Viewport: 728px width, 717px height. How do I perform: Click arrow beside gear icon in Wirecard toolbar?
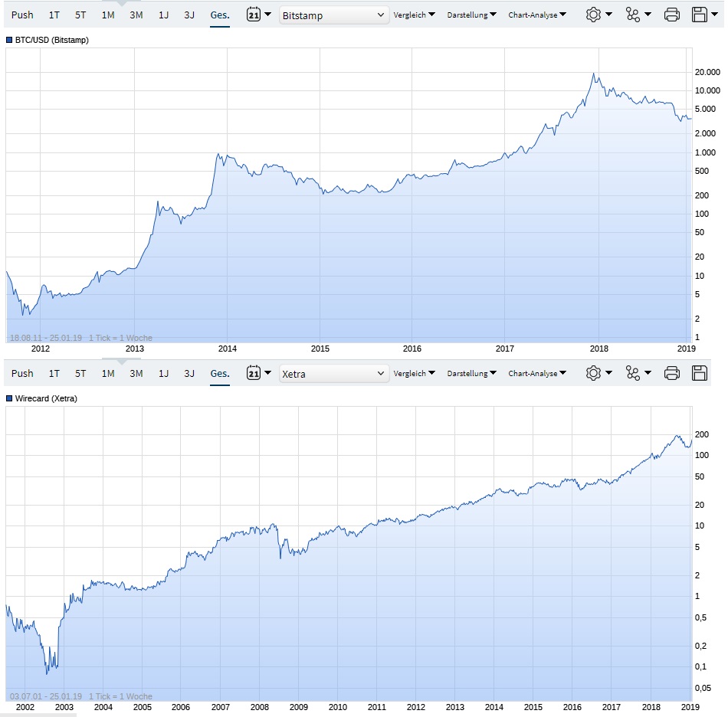pos(608,372)
